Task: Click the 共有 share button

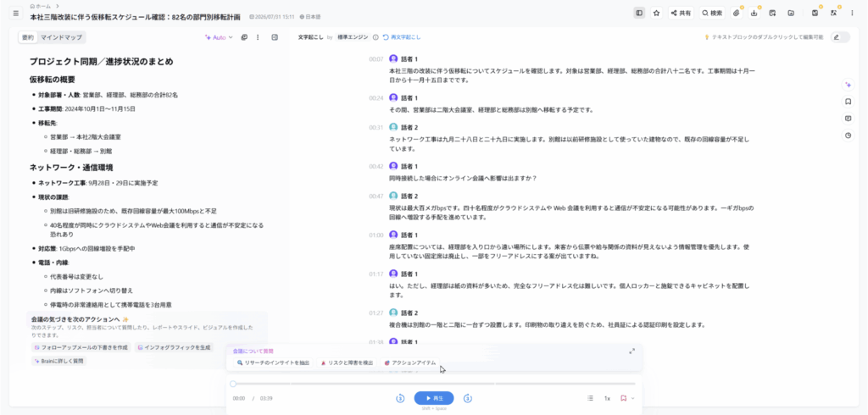Action: (682, 13)
